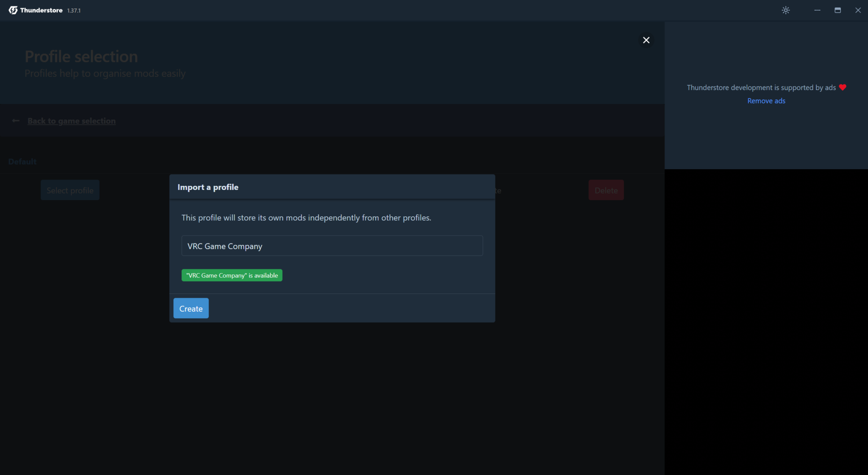Click the green availability badge
This screenshot has height=475, width=868.
click(x=231, y=275)
